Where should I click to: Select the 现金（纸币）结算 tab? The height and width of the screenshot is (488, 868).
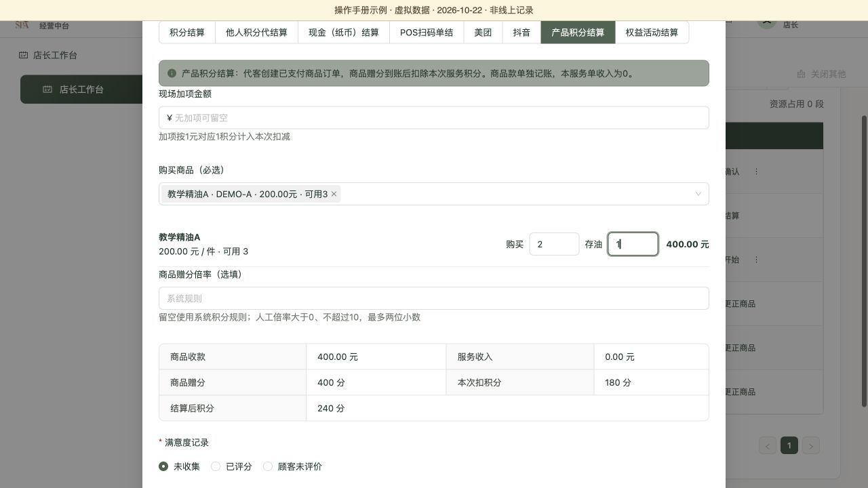344,33
